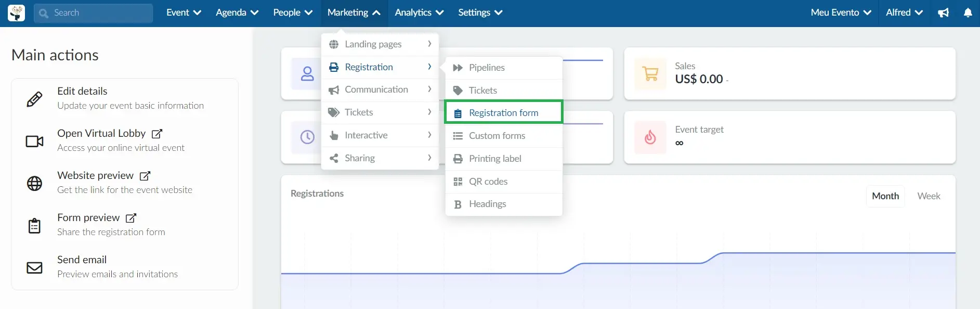
Task: Open the megaphone announcements icon
Action: 943,12
